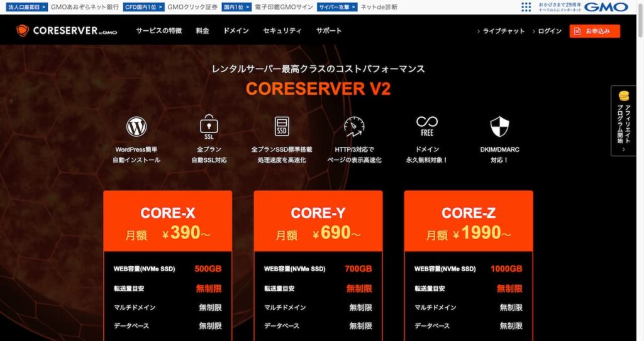The height and width of the screenshot is (341, 644).
Task: Select the CORE-Y plan header
Action: (x=318, y=222)
